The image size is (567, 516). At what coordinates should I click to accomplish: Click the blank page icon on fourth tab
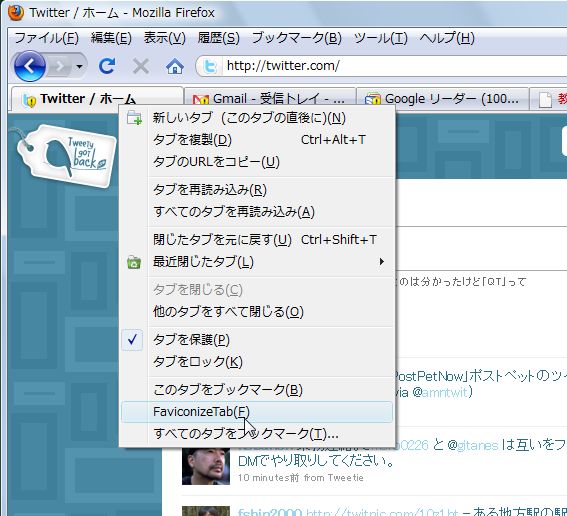tap(545, 99)
